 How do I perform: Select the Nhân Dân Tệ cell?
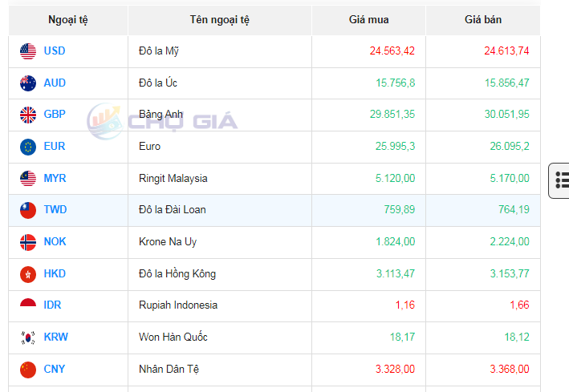pyautogui.click(x=220, y=370)
